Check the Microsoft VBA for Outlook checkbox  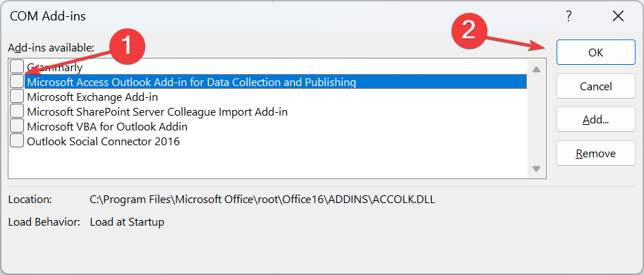pyautogui.click(x=17, y=126)
